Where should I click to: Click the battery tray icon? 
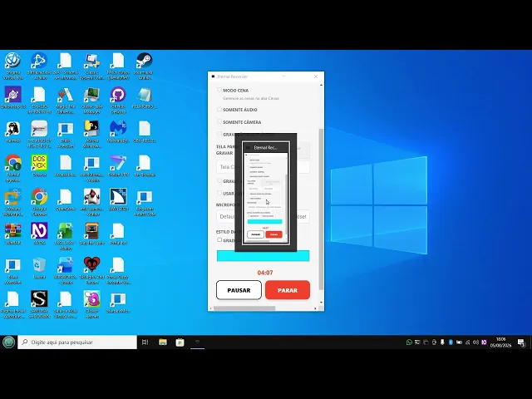459,342
